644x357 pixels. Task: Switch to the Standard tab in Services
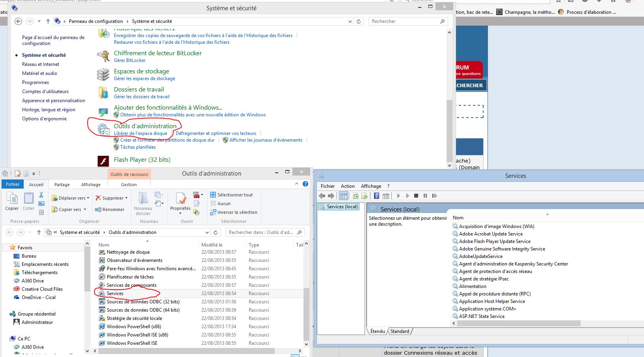point(400,331)
